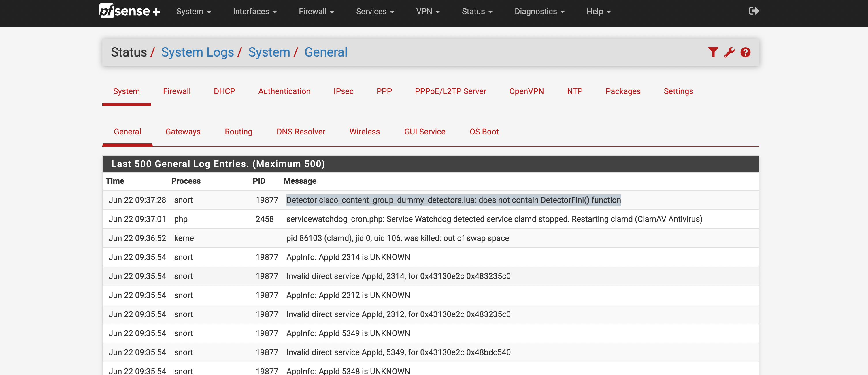Switch to the Authentication tab
868x375 pixels.
[x=284, y=91]
